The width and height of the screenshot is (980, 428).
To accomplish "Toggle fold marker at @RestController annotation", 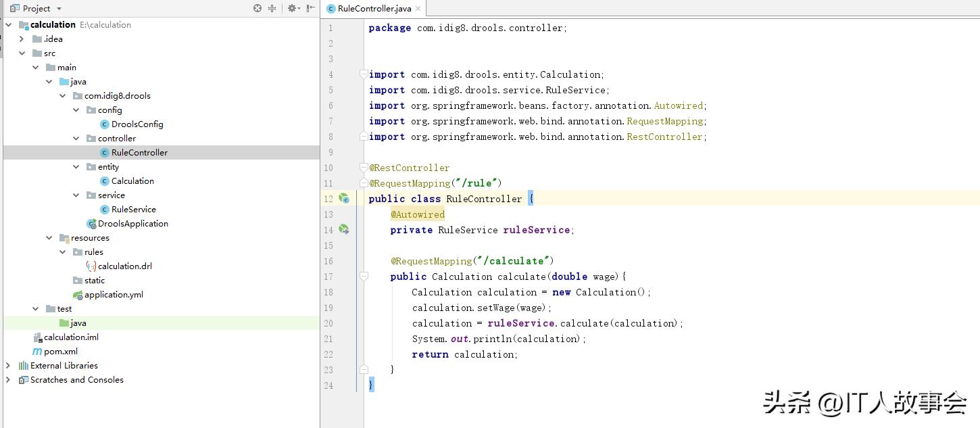I will [x=364, y=168].
